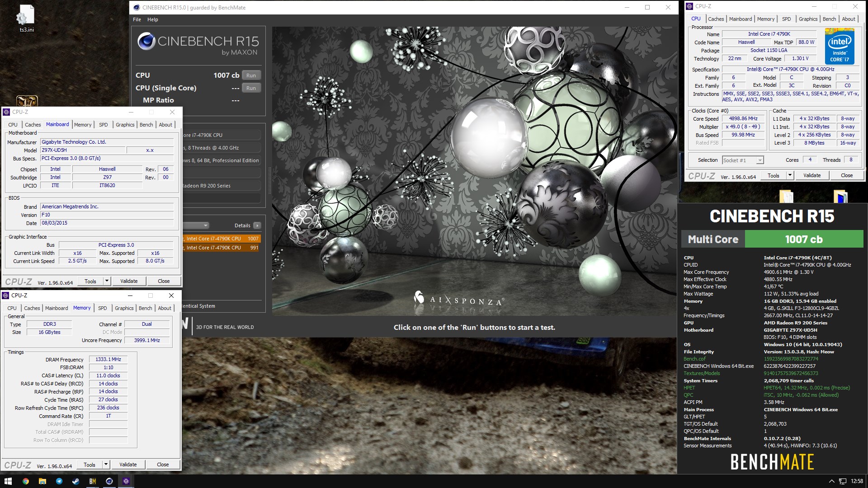Switch to Cinebench taskbar icon
Image resolution: width=868 pixels, height=488 pixels.
point(109,481)
